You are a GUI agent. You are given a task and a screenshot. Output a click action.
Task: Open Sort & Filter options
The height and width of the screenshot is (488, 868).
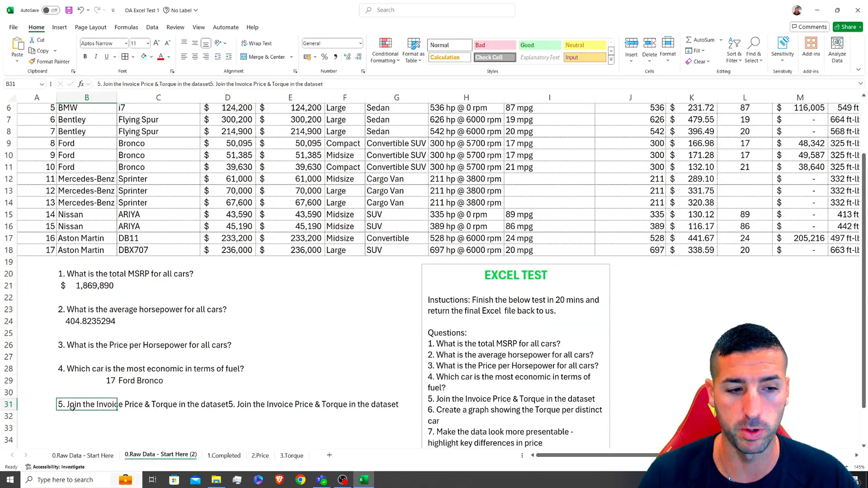734,50
